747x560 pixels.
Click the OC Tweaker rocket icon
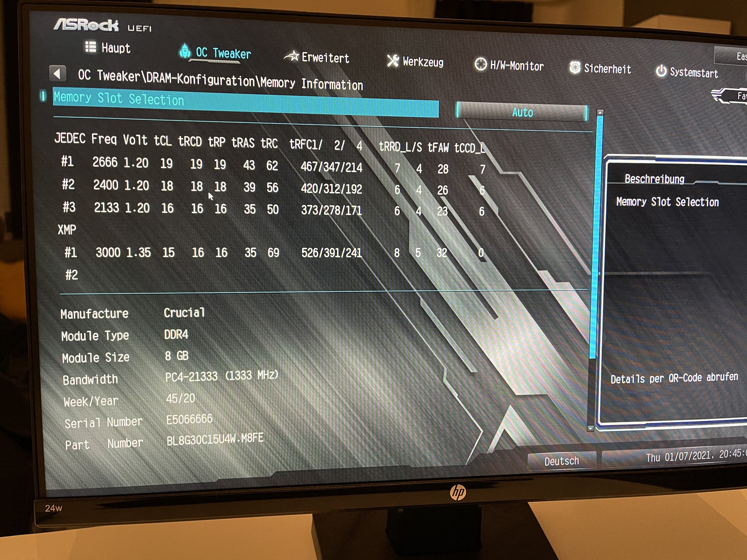[185, 51]
